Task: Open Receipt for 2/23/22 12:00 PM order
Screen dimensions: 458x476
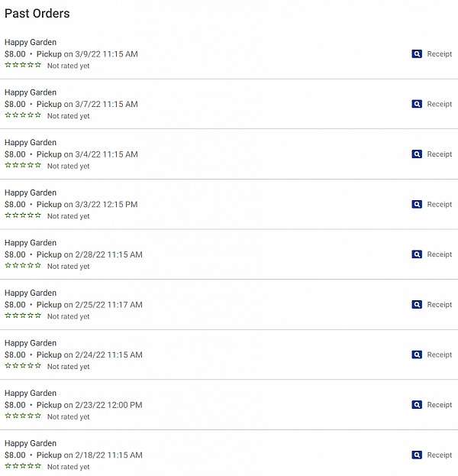Action: point(439,405)
